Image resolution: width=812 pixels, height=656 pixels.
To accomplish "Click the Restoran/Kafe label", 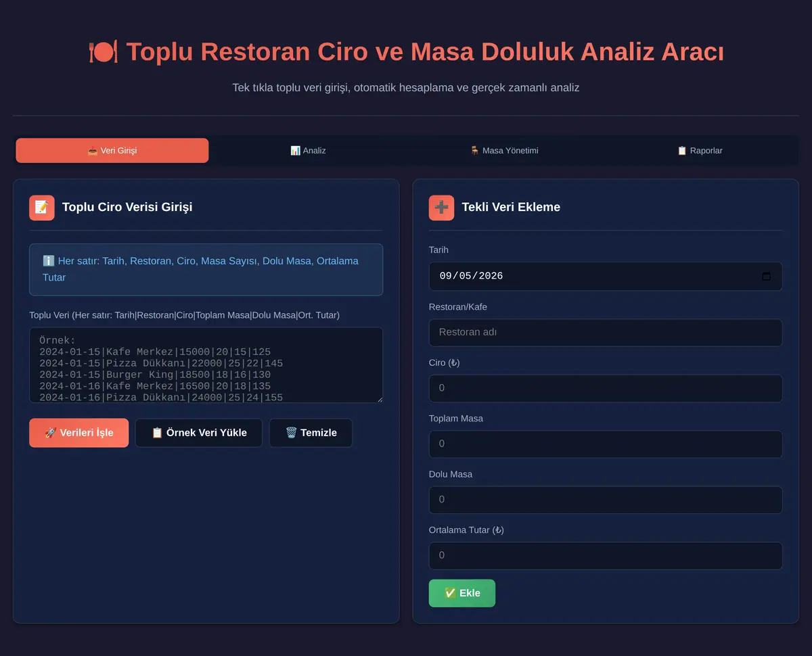I will (458, 307).
